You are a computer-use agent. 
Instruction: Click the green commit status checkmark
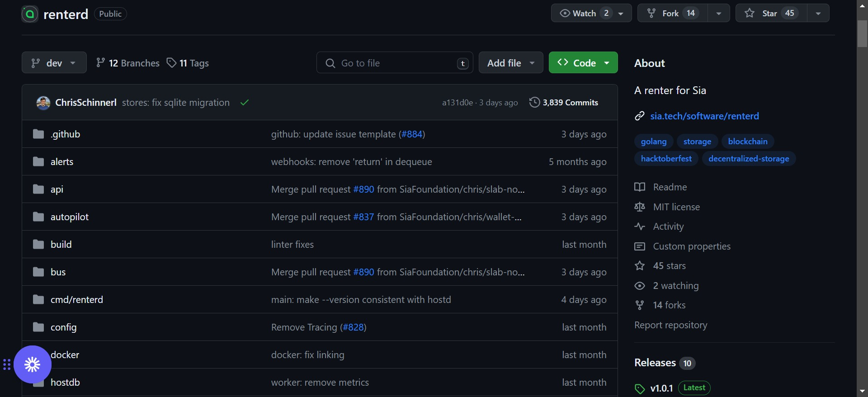(245, 103)
